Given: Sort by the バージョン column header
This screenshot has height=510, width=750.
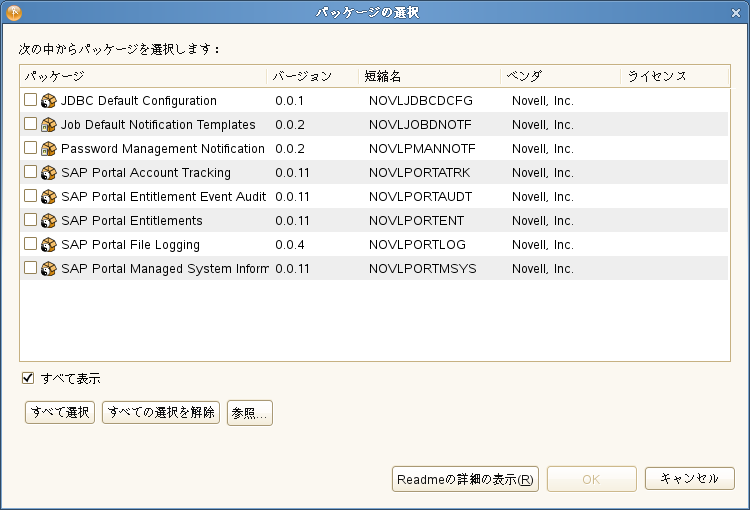Looking at the screenshot, I should (x=312, y=76).
